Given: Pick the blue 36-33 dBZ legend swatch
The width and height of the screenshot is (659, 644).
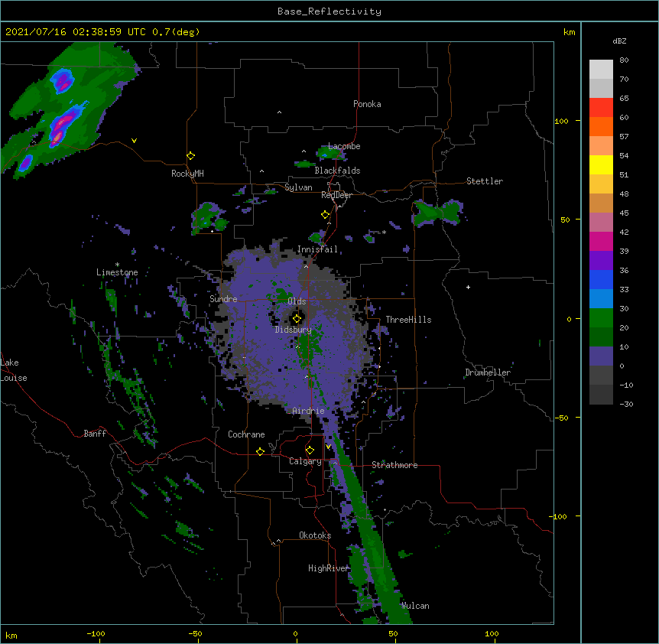Looking at the screenshot, I should point(601,279).
